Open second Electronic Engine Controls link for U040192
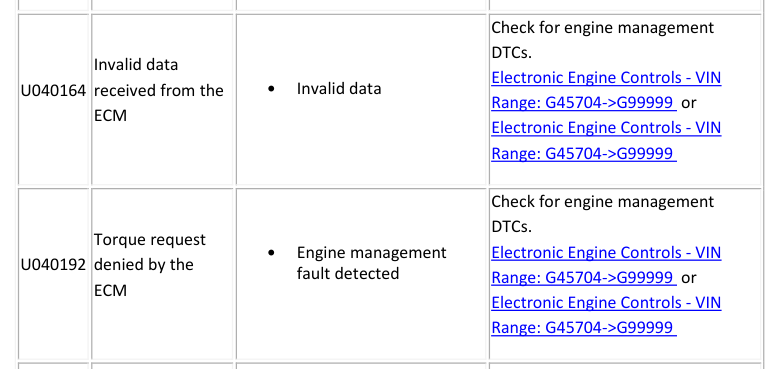 coord(606,315)
